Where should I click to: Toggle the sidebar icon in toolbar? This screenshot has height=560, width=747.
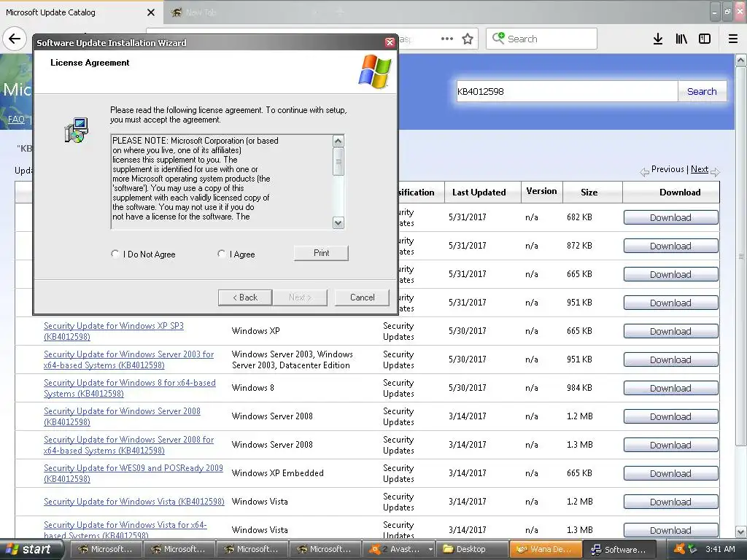click(705, 39)
